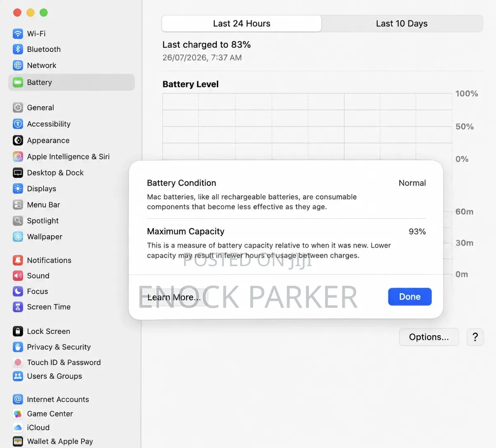The width and height of the screenshot is (496, 448).
Task: Click the Appearance icon
Action: pyautogui.click(x=18, y=140)
